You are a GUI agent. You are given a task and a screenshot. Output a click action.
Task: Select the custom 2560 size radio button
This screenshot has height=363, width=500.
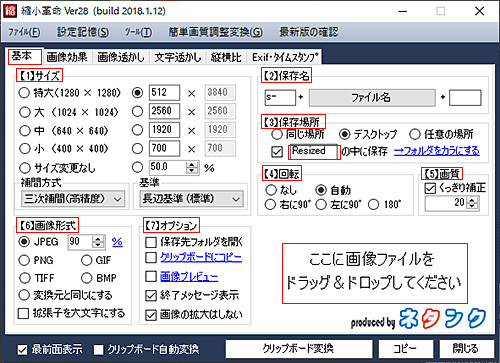click(x=137, y=111)
